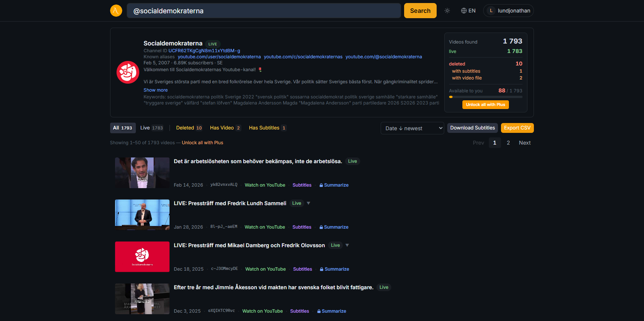644x321 pixels.
Task: Open the thumbnail of the arbetslösheten video
Action: click(142, 173)
